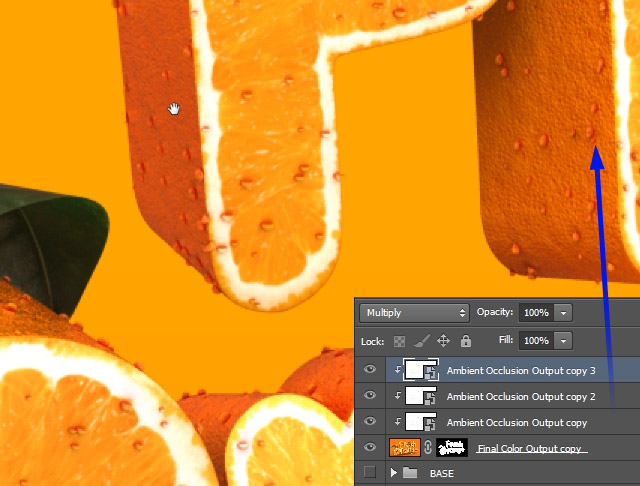Screen dimensions: 640x486
Task: Select Final Color Output copy mask thumbnail
Action: pos(452,448)
